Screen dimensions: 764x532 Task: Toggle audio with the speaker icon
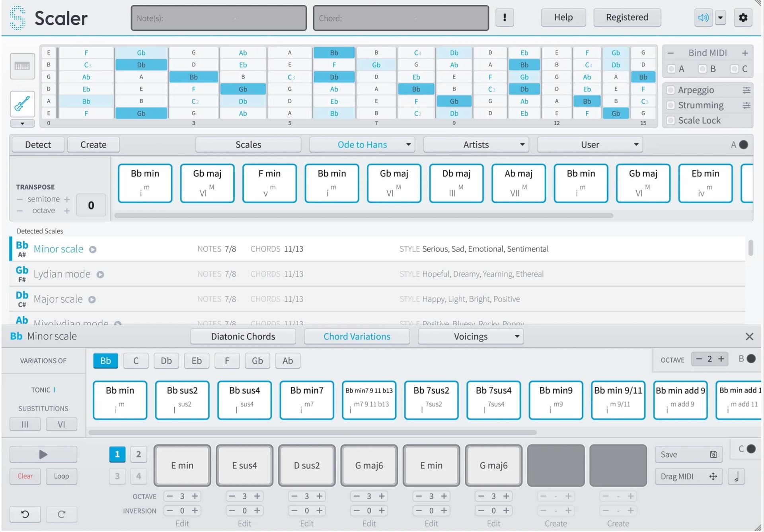[703, 17]
